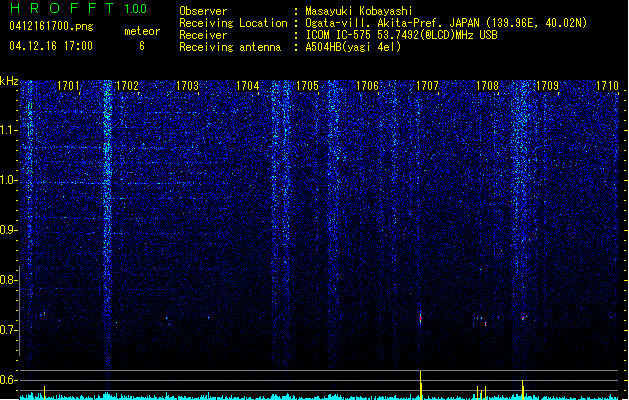Screen dimensions: 629x400
Task: Click the Receiving antenna label
Action: 230,47
